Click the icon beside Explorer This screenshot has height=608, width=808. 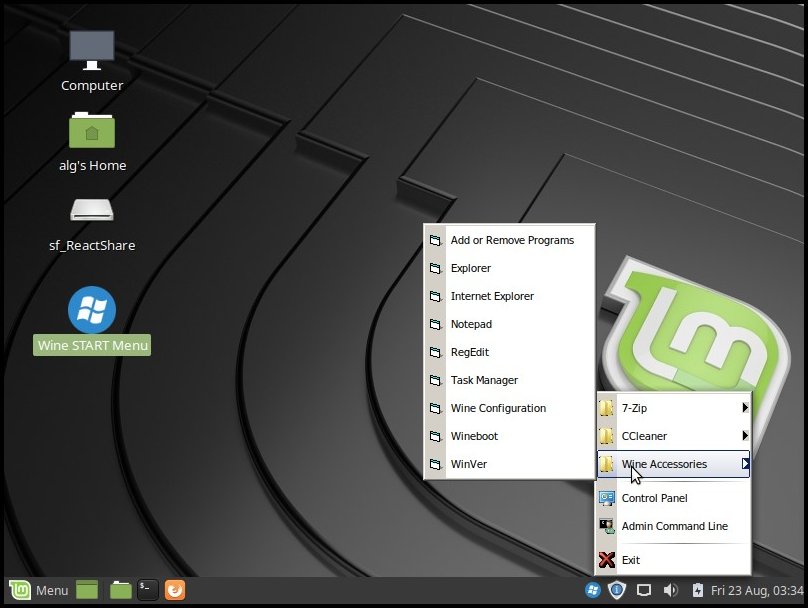click(x=435, y=268)
